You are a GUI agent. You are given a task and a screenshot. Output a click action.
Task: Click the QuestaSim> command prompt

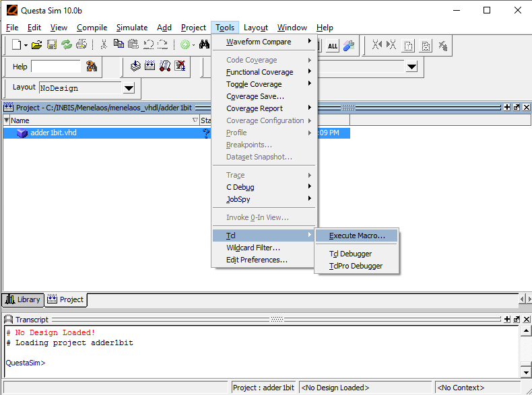pyautogui.click(x=26, y=363)
